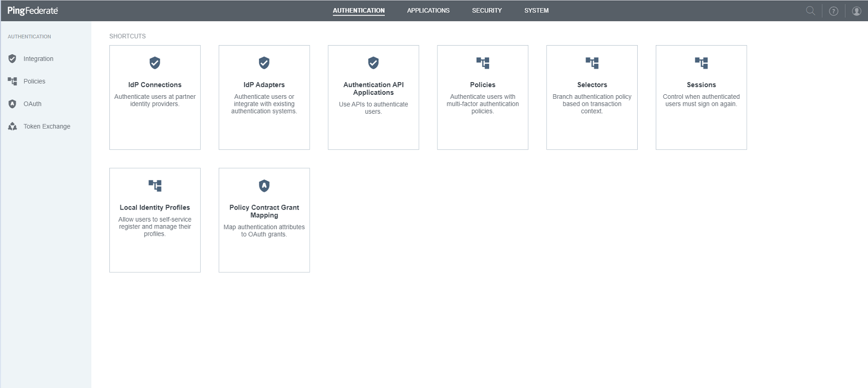This screenshot has height=388, width=868.
Task: Click the IdP Adapters shield icon
Action: pyautogui.click(x=264, y=63)
